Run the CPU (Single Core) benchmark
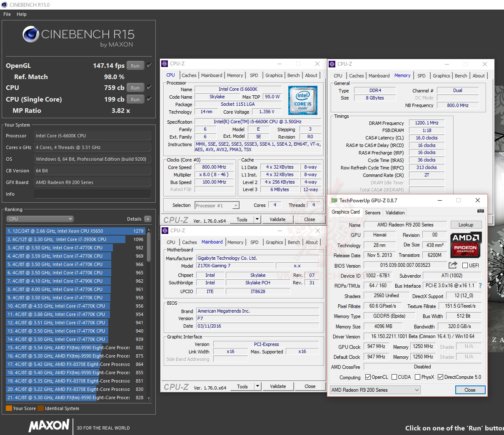 point(135,99)
